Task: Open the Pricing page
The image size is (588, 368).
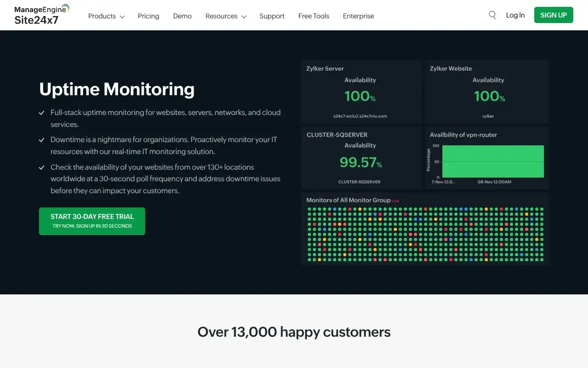Action: coord(148,16)
